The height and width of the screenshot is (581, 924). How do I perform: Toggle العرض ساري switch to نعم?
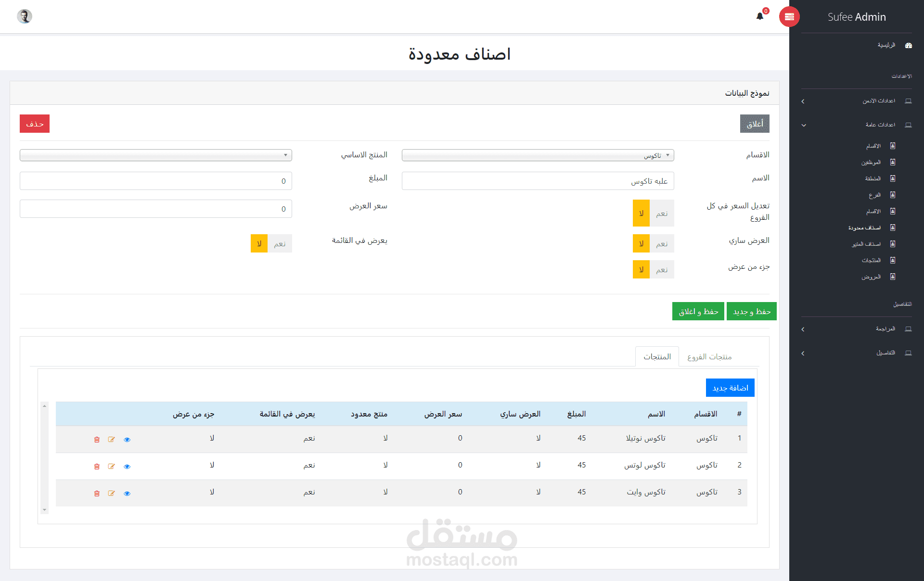(662, 244)
